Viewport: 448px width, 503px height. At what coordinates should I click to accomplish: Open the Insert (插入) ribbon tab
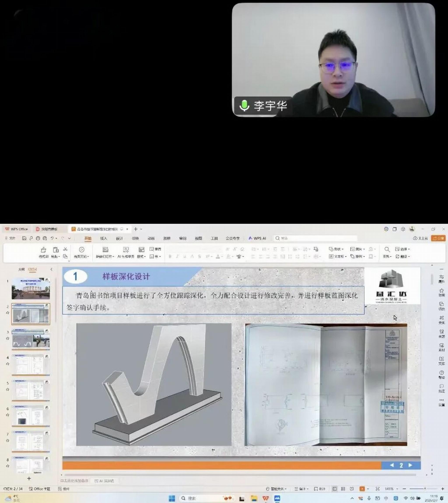click(x=104, y=238)
